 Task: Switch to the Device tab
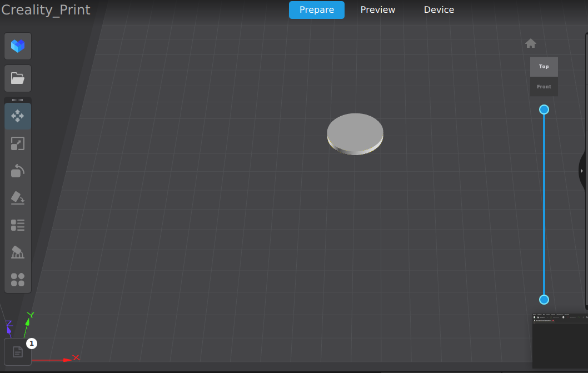(x=438, y=10)
